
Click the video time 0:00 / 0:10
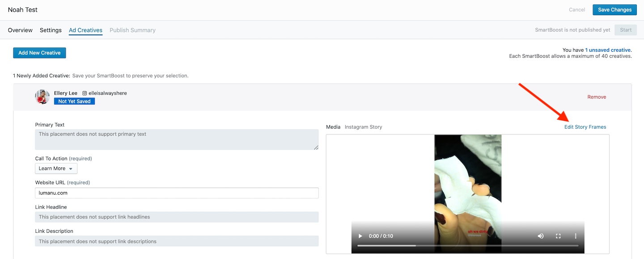(381, 236)
